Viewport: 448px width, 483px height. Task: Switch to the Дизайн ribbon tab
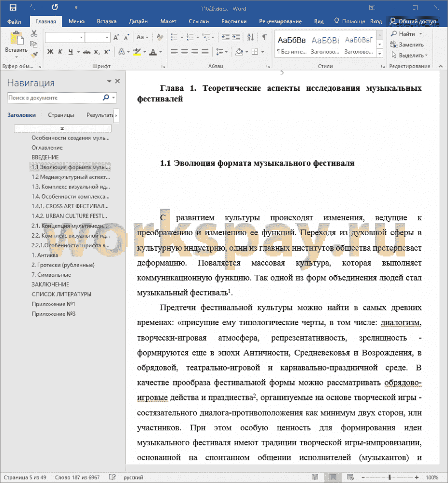pyautogui.click(x=138, y=21)
